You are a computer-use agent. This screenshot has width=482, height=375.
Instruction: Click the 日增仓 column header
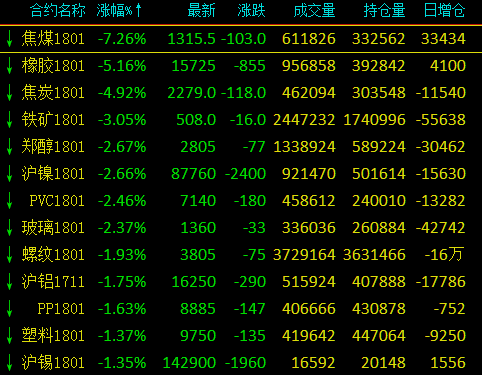444,11
